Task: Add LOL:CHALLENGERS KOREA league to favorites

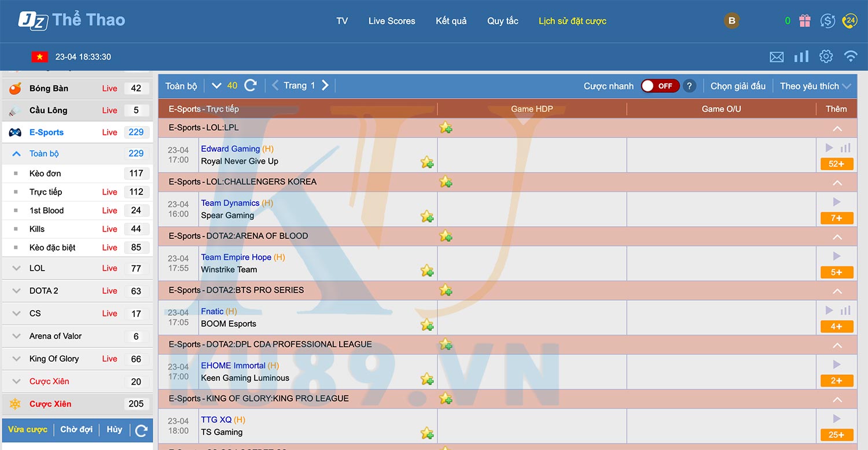Action: point(446,182)
